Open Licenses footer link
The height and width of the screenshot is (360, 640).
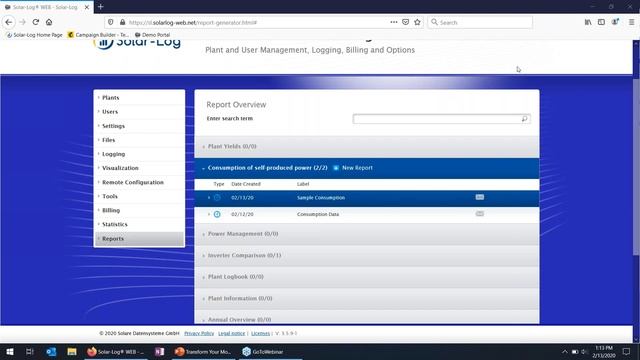[x=260, y=333]
